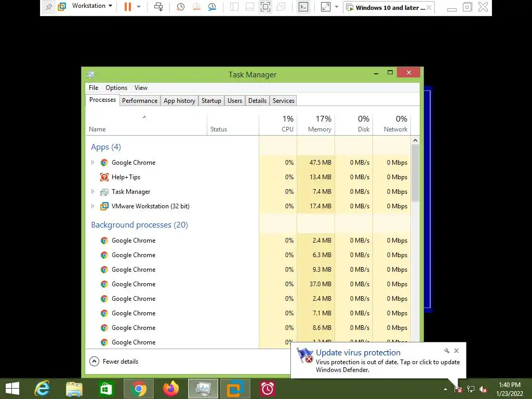The width and height of the screenshot is (532, 399).
Task: Click the stretch guest display icon
Action: (x=325, y=7)
